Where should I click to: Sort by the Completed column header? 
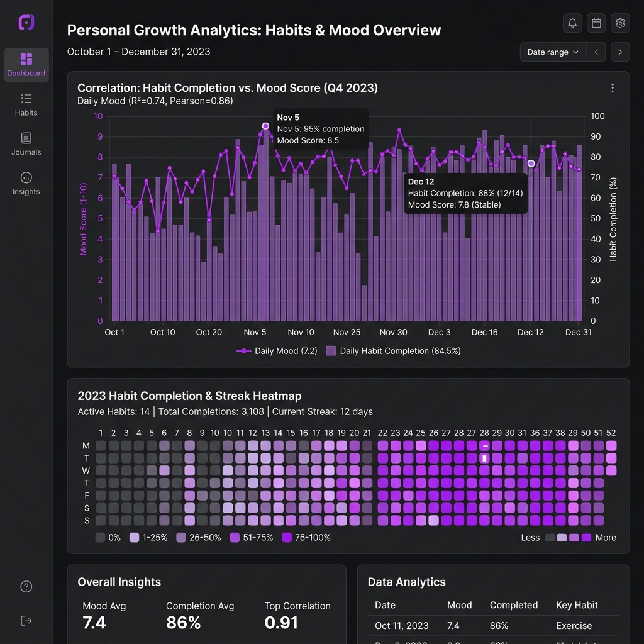tap(514, 605)
